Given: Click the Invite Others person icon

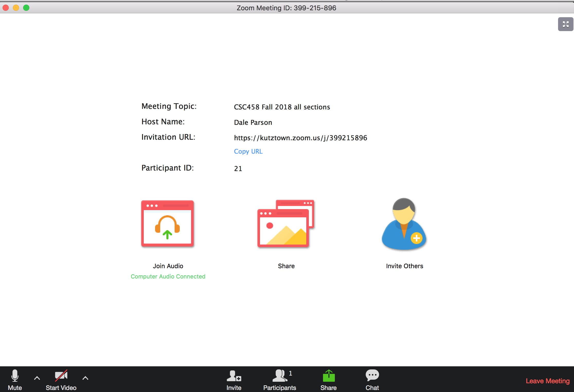Looking at the screenshot, I should point(404,224).
